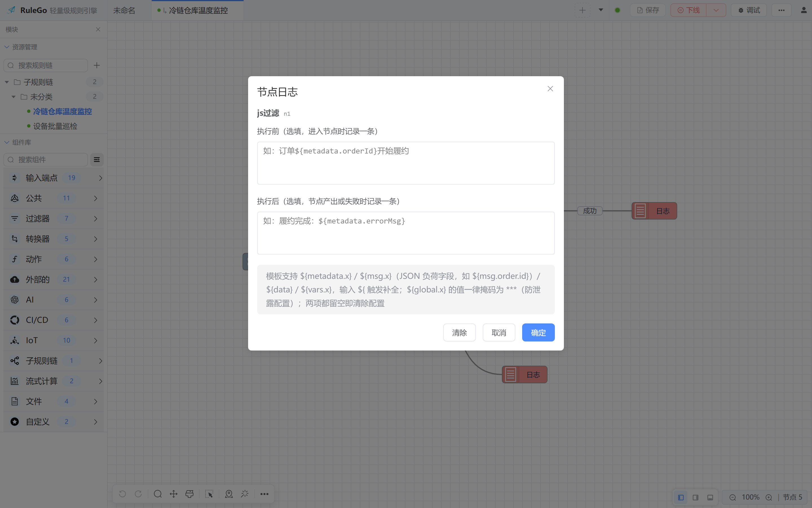Click the 清除 button in dialog
This screenshot has width=812, height=508.
point(459,332)
